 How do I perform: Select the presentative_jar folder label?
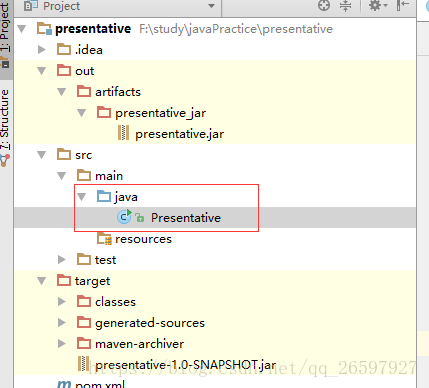click(x=161, y=113)
